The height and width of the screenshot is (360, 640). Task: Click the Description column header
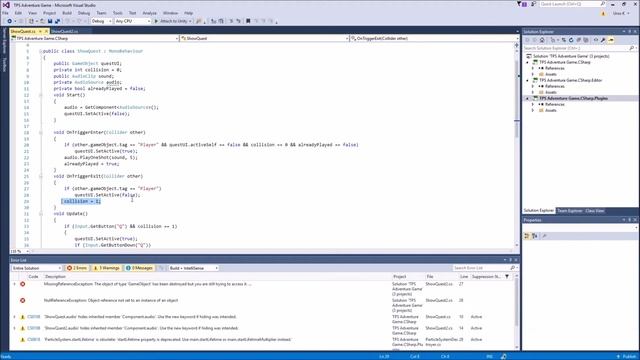[x=55, y=277]
